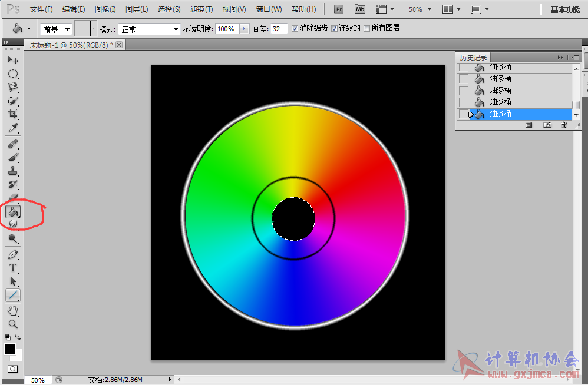
Task: Open the 编辑(E) menu
Action: 74,9
